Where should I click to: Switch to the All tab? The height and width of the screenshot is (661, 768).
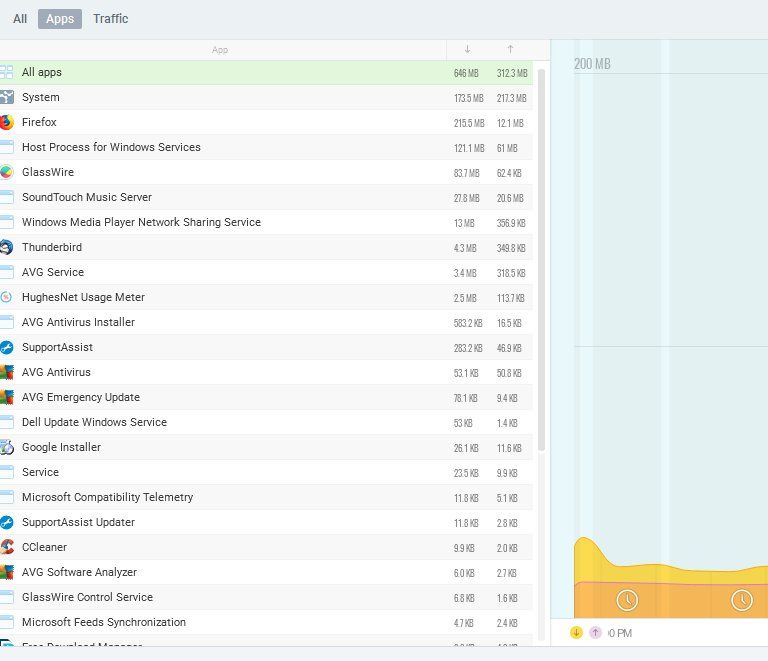20,18
